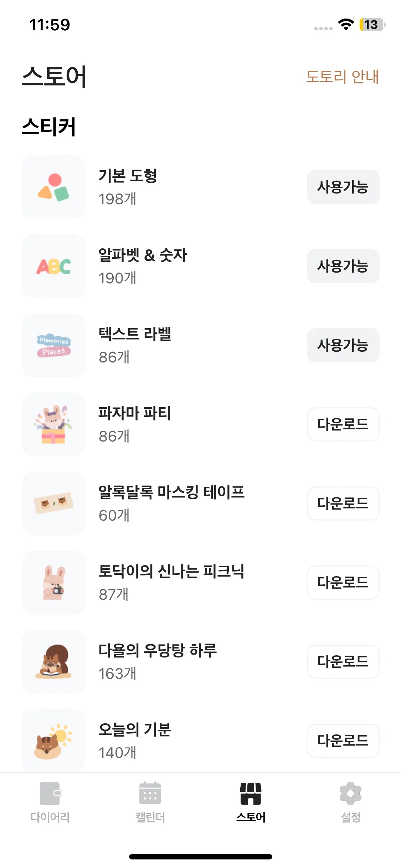Open the 오늘의 기분 sun icon

coord(53,740)
